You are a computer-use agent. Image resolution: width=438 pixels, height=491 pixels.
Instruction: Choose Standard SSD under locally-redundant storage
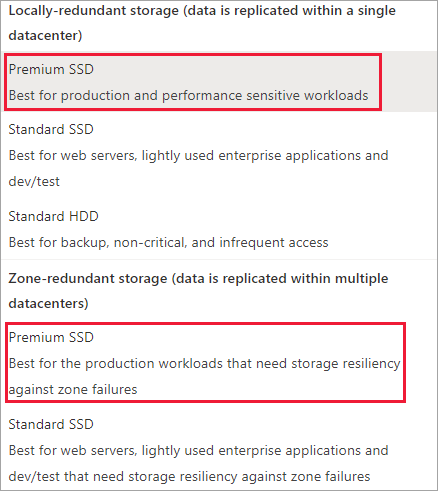[x=219, y=155]
